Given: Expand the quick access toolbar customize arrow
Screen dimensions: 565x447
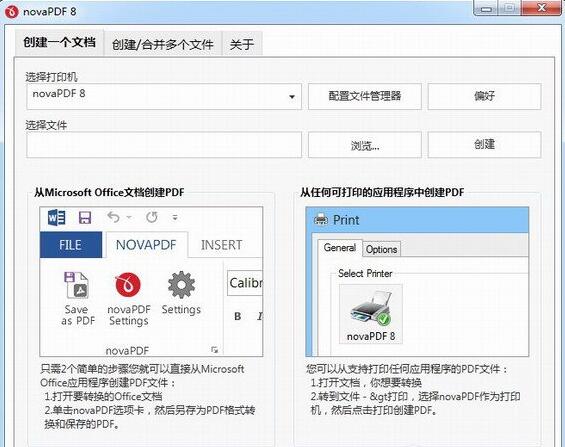Looking at the screenshot, I should tap(175, 218).
